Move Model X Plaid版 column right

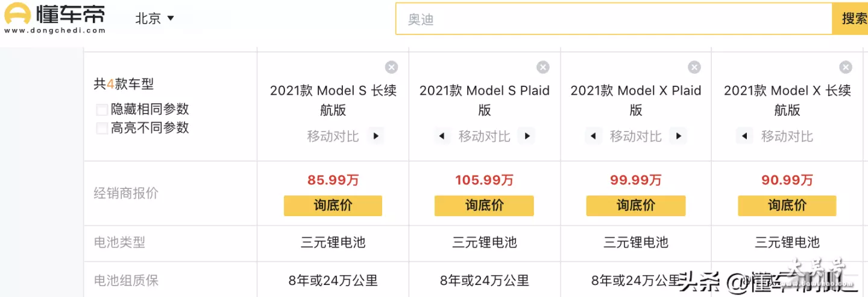coord(678,136)
